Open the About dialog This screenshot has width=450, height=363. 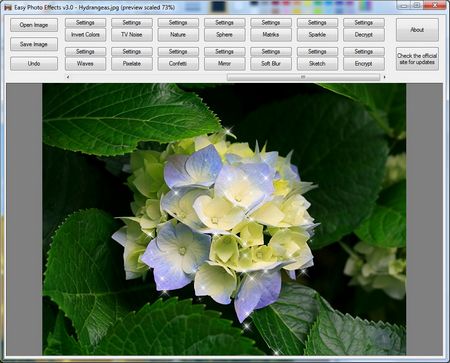pos(417,30)
